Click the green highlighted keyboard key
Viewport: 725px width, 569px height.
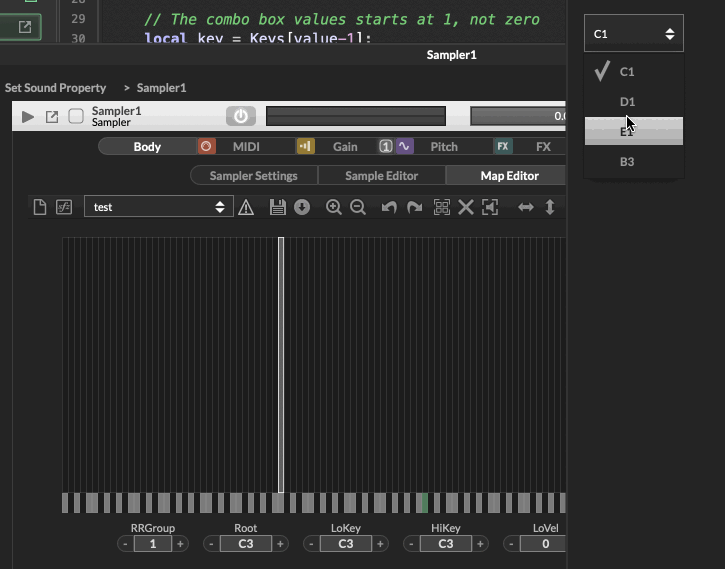click(x=425, y=503)
